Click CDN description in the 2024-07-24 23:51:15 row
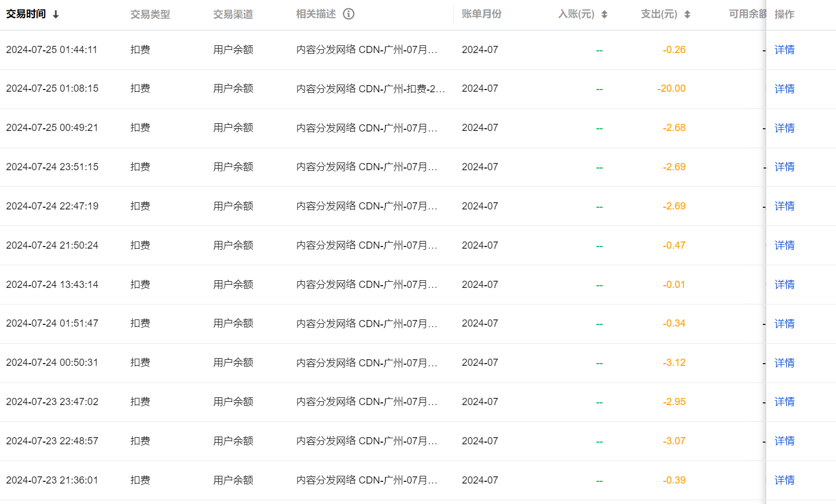This screenshot has width=836, height=504. pos(367,167)
